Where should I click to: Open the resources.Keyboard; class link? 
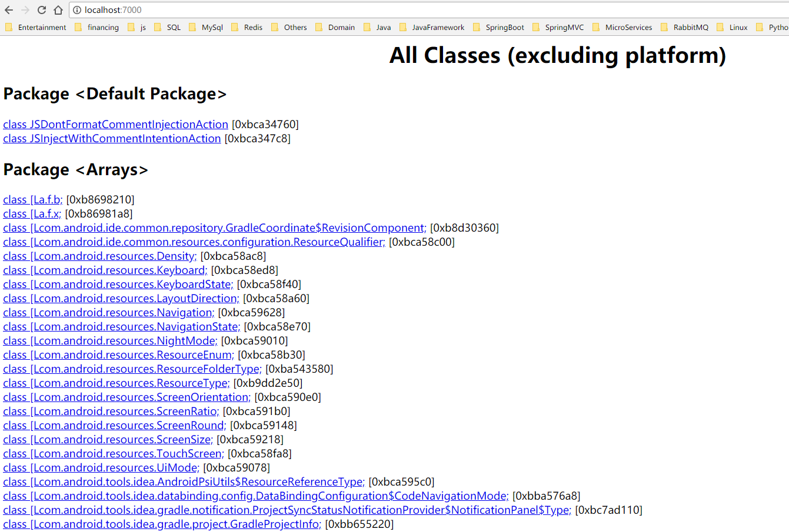click(105, 270)
